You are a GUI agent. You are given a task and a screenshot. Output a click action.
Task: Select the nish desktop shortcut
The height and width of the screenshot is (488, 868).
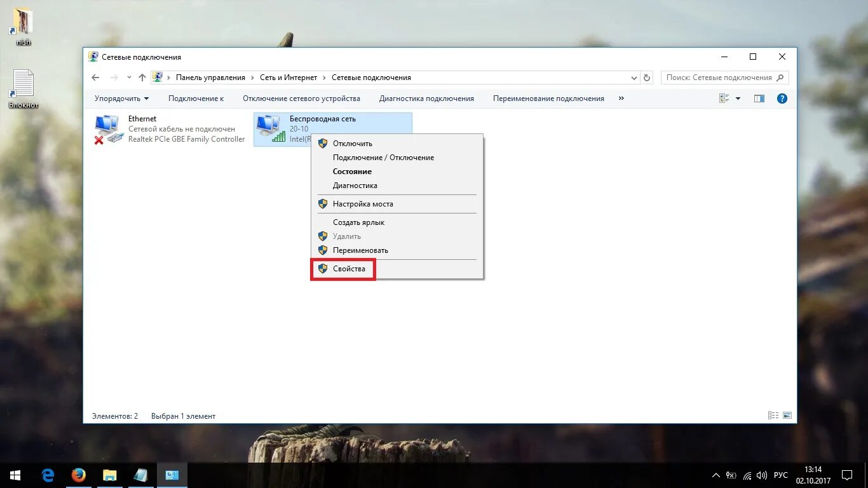tap(24, 27)
